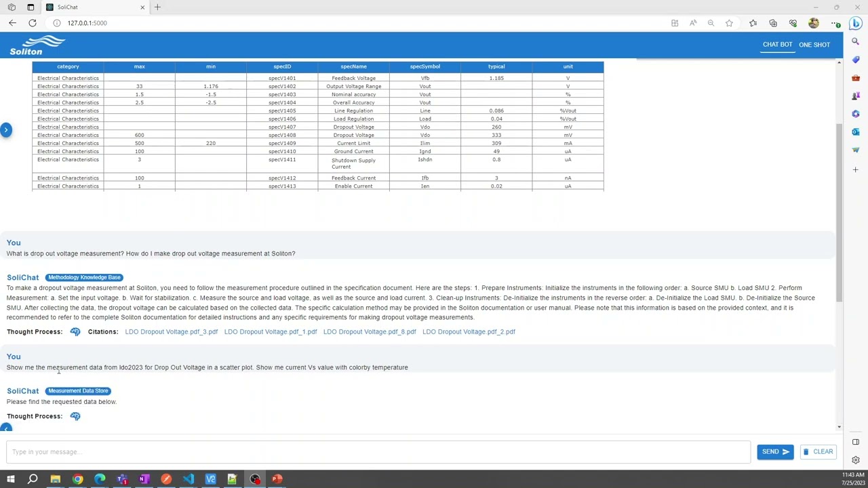Viewport: 868px width, 488px height.
Task: Open the site information icon in address bar
Action: (x=57, y=23)
